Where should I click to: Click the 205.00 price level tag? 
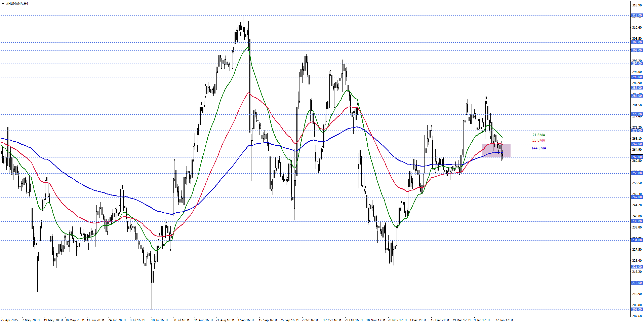click(637, 310)
